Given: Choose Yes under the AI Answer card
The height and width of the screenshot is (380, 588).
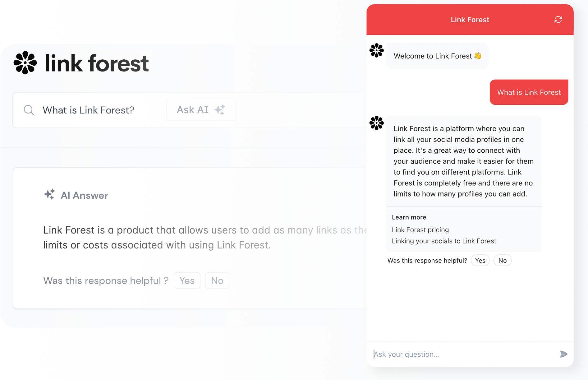Looking at the screenshot, I should pos(187,280).
